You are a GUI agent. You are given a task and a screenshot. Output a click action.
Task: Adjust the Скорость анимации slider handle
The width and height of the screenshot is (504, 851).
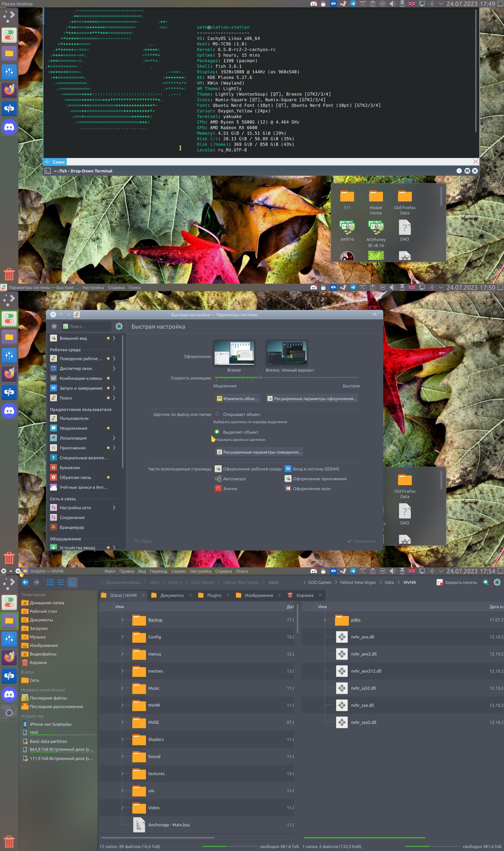click(260, 377)
